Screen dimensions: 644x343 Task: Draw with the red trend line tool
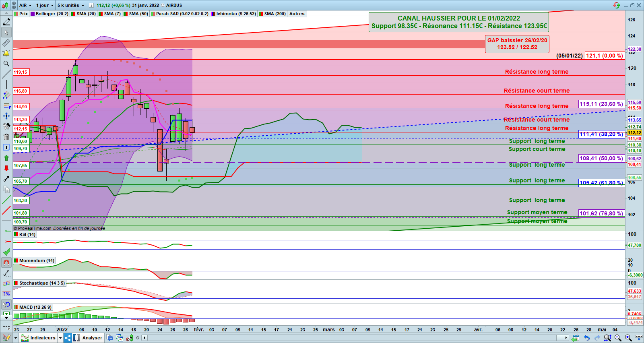pos(6,210)
